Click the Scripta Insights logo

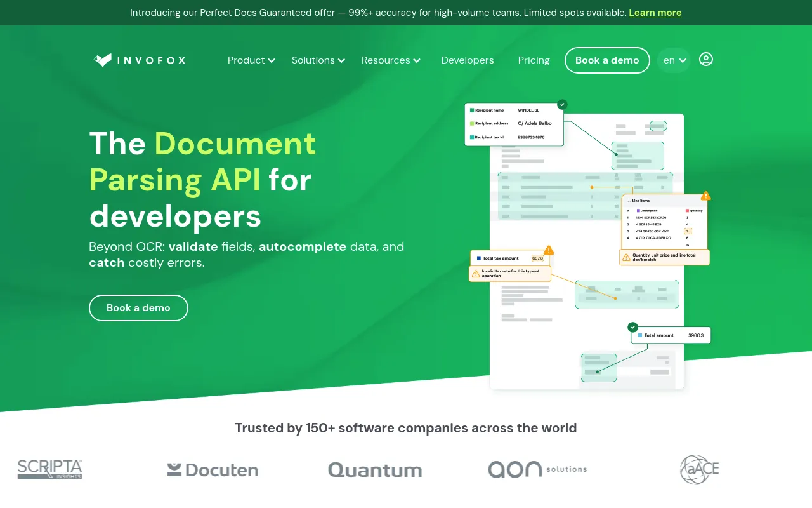click(49, 469)
